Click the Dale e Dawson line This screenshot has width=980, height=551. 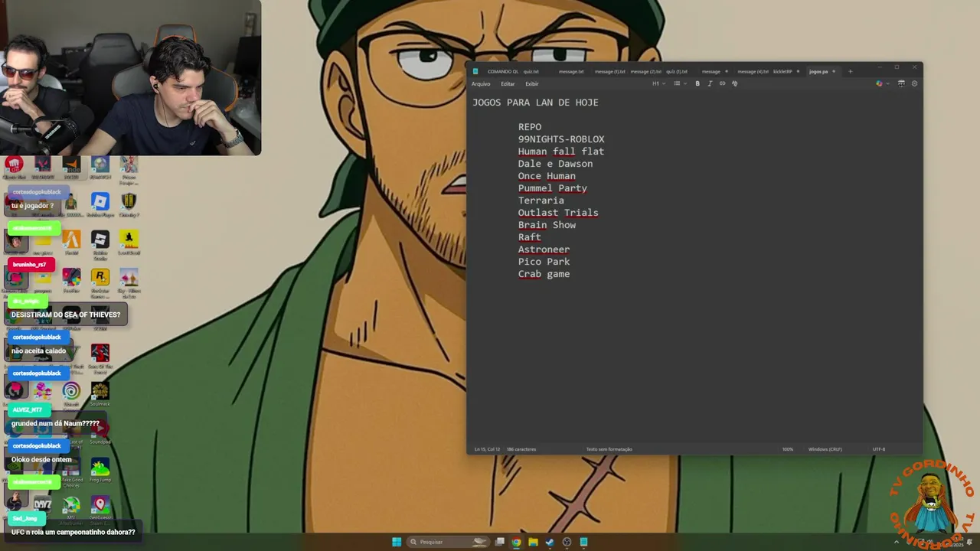click(555, 164)
